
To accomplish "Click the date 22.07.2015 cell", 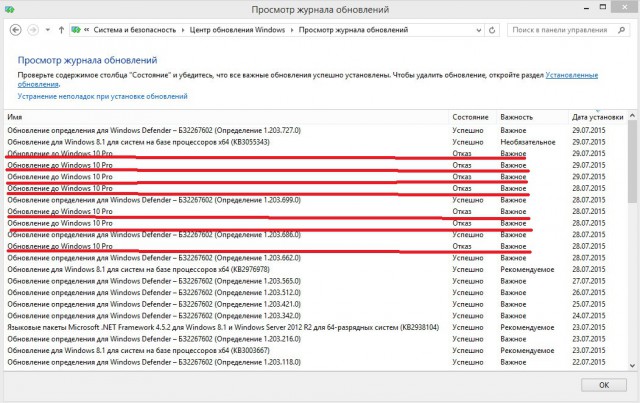I will [589, 362].
